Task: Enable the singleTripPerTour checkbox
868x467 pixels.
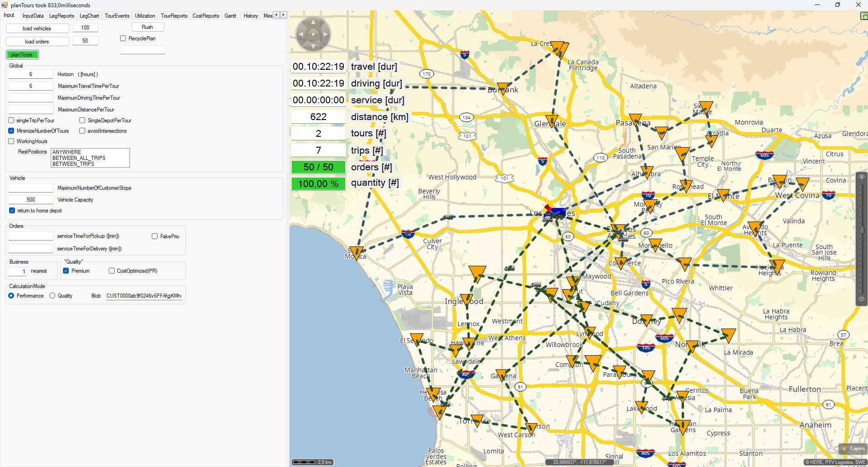Action: click(11, 120)
